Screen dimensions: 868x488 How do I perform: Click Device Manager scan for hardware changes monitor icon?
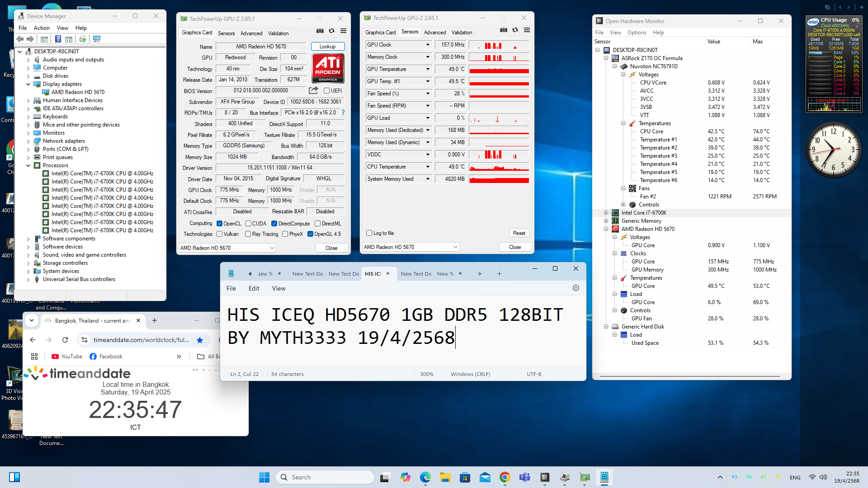pyautogui.click(x=97, y=39)
